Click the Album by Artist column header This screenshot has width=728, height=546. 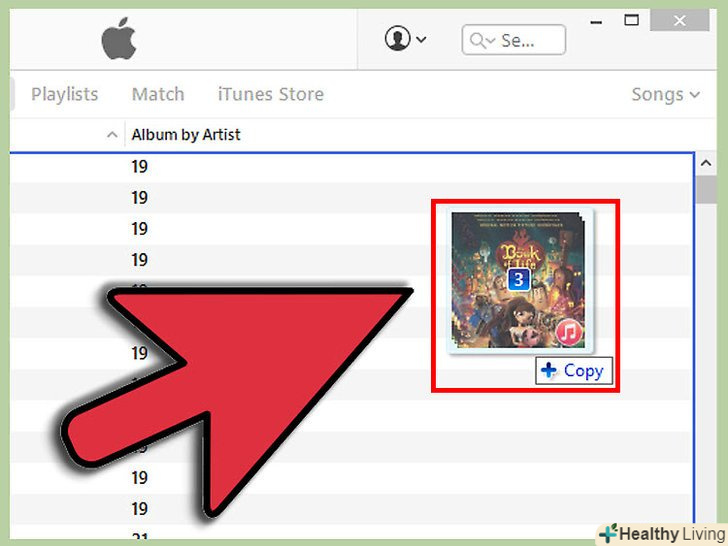pyautogui.click(x=186, y=135)
